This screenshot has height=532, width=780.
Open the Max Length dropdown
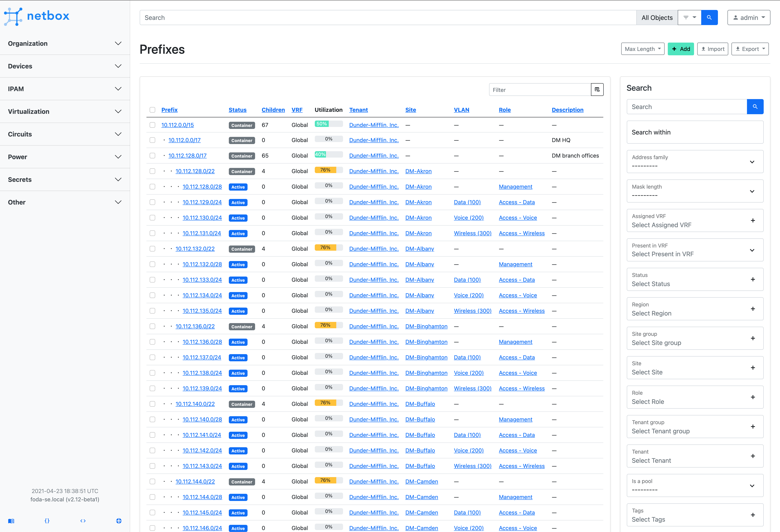pyautogui.click(x=642, y=49)
